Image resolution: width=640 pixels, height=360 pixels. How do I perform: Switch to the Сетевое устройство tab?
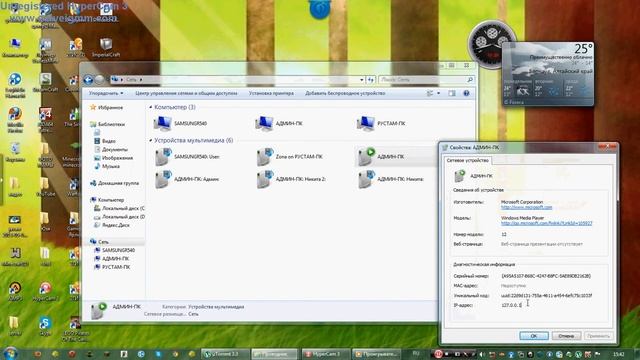click(468, 161)
